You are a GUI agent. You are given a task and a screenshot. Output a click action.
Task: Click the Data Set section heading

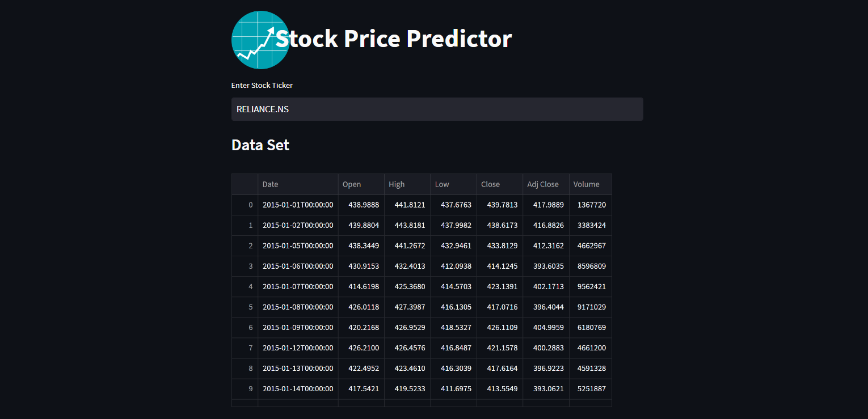point(260,145)
